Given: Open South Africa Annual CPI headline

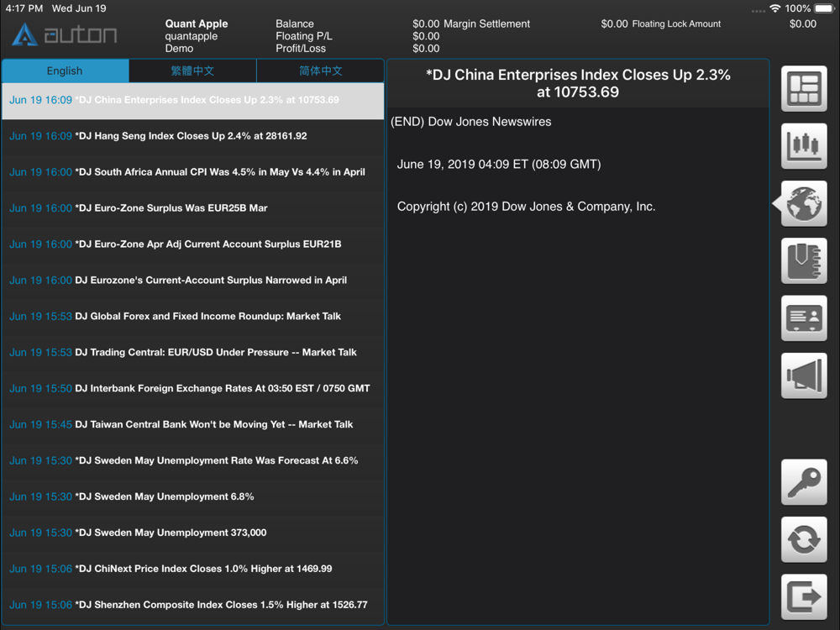Looking at the screenshot, I should tap(193, 172).
